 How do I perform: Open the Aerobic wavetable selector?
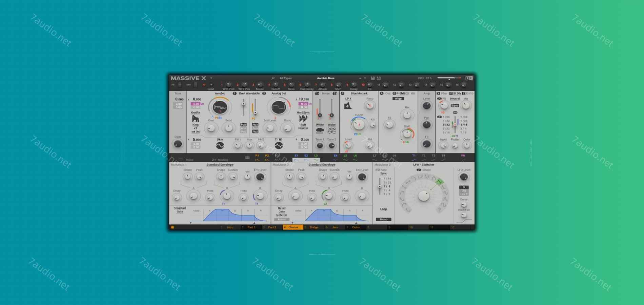click(220, 94)
